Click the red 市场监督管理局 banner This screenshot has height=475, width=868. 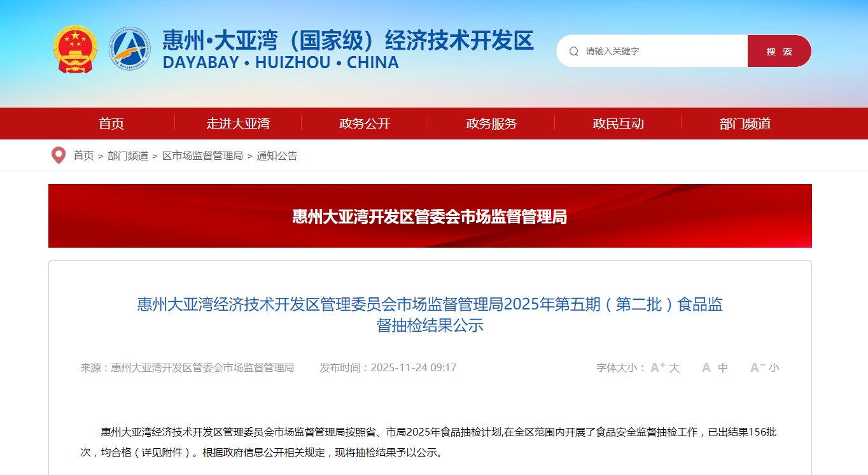pyautogui.click(x=430, y=216)
